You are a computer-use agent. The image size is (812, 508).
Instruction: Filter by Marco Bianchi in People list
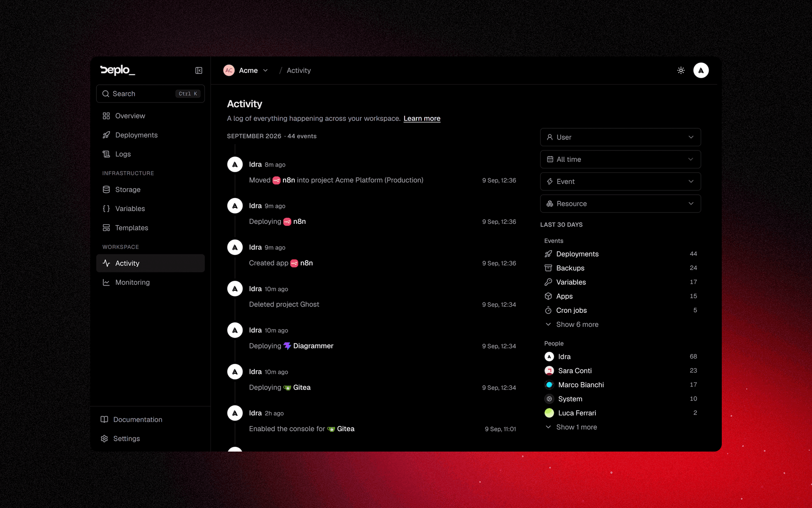pyautogui.click(x=620, y=385)
